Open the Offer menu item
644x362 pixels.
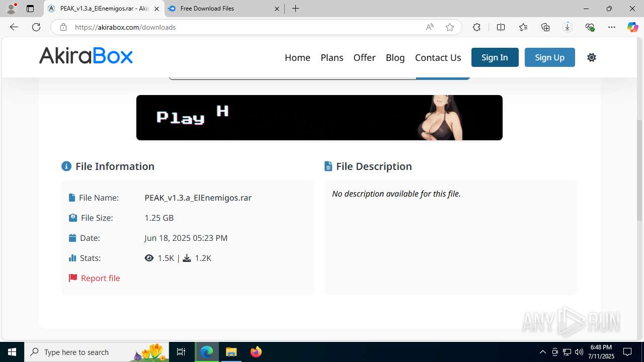(x=364, y=57)
